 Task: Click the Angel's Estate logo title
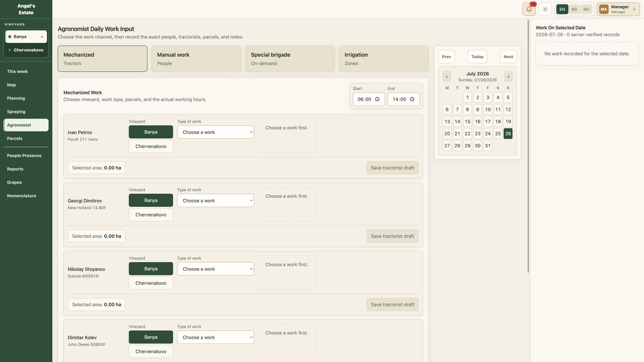point(26,9)
